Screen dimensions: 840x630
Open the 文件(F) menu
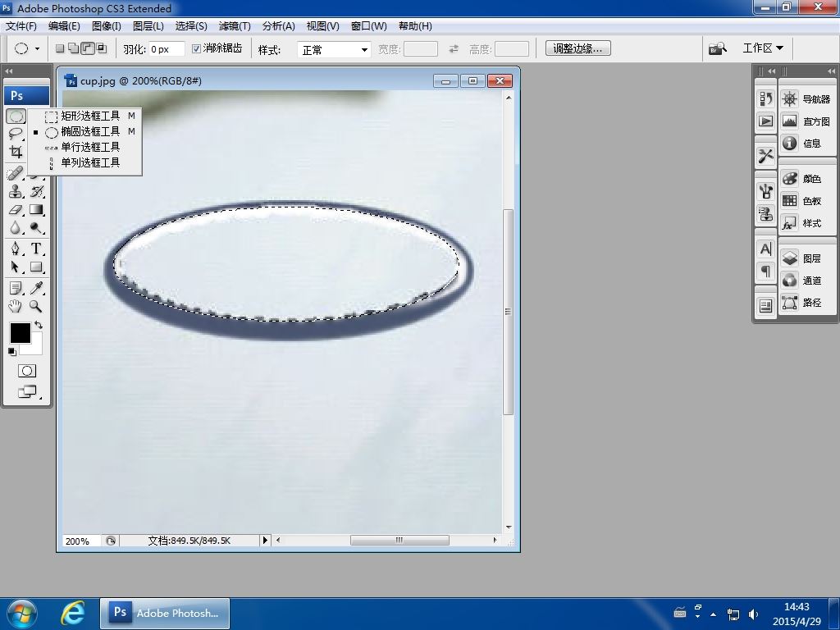pos(21,25)
